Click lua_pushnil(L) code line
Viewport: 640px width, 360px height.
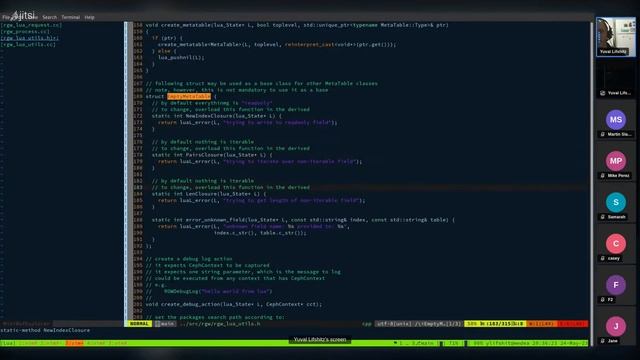[x=181, y=58]
